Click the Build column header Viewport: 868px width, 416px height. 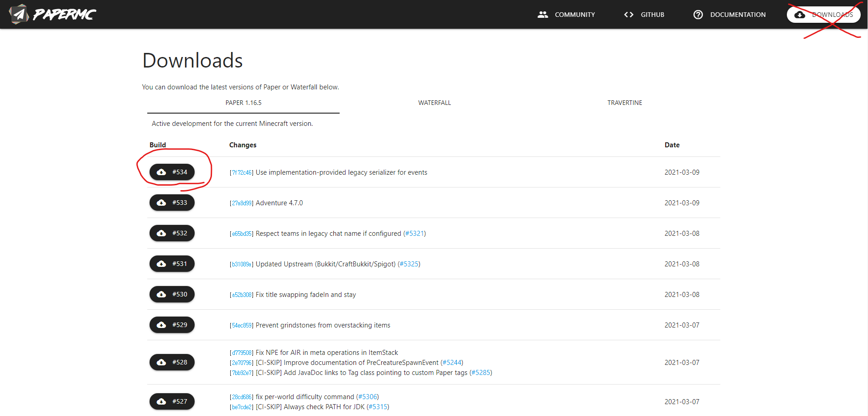[158, 145]
